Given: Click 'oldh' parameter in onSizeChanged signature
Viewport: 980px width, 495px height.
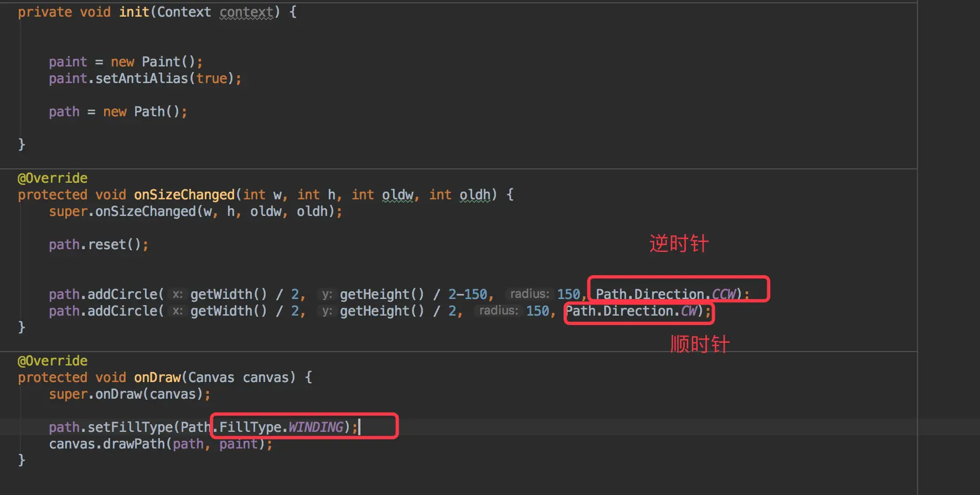Looking at the screenshot, I should tap(475, 194).
